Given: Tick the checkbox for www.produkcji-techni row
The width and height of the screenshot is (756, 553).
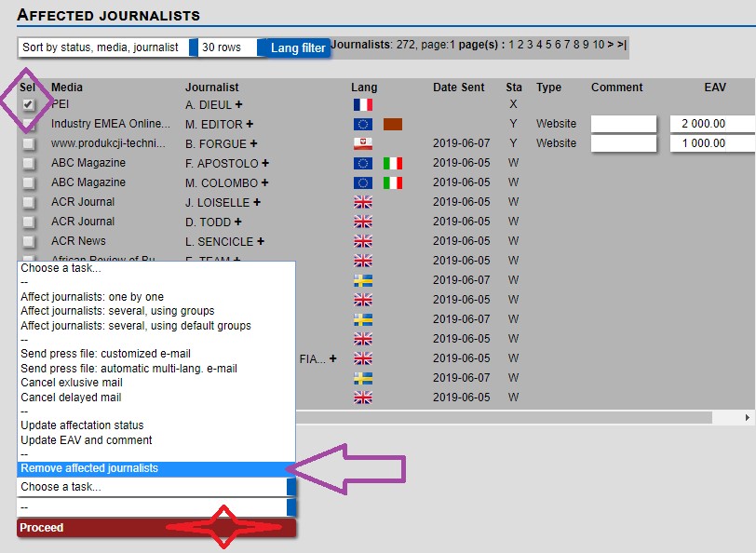Looking at the screenshot, I should pos(29,144).
